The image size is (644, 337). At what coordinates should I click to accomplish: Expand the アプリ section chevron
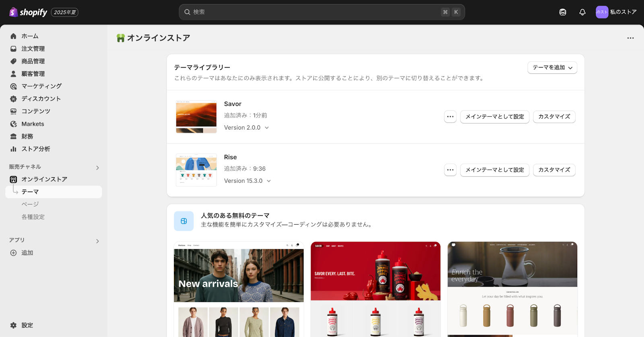97,241
